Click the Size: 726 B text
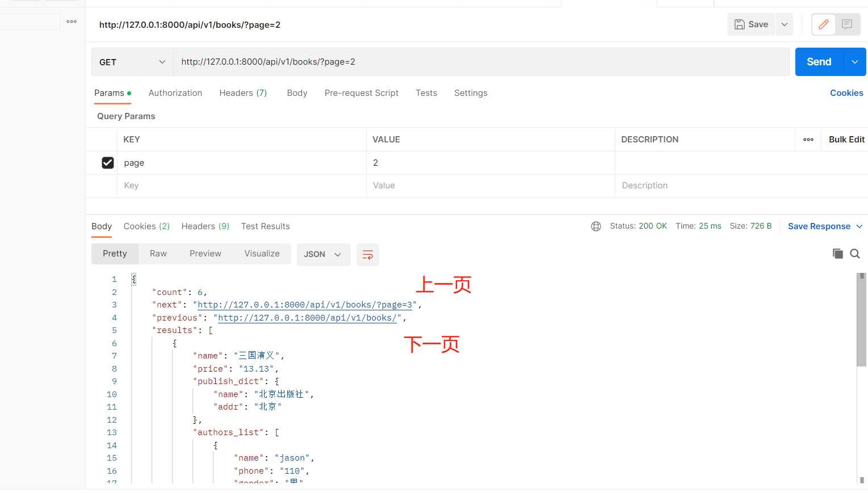Viewport: 868px width, 493px height. [750, 226]
